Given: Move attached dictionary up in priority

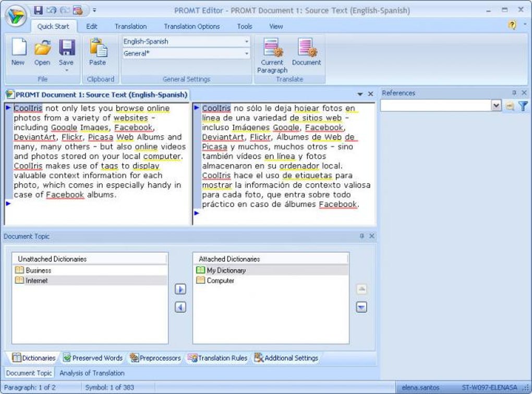Looking at the screenshot, I should 361,289.
